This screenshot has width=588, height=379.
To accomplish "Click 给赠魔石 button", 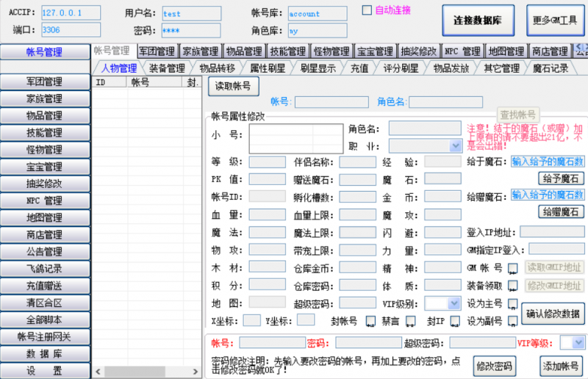I will click(561, 212).
